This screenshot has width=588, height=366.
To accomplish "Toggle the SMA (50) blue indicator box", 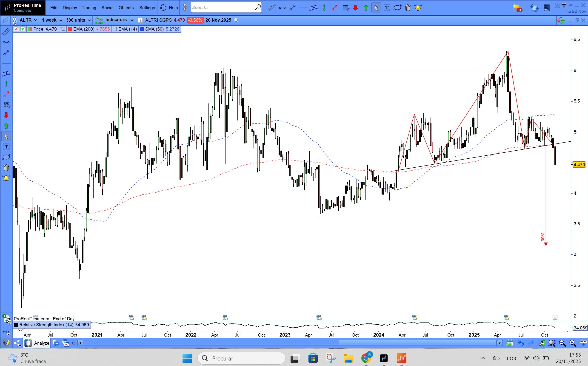I will pyautogui.click(x=142, y=29).
